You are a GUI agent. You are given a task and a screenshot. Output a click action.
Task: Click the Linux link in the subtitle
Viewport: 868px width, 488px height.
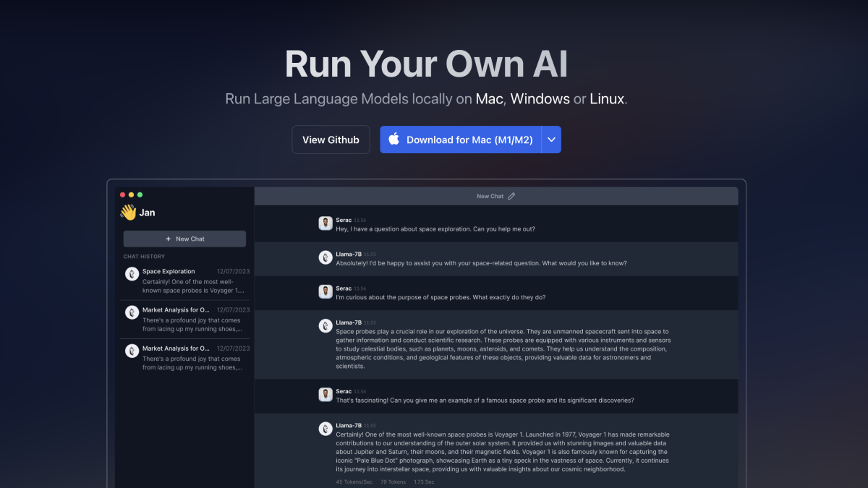point(607,99)
